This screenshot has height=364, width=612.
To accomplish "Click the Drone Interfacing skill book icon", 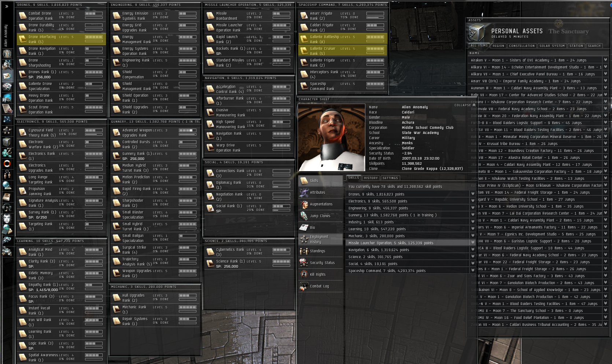I will coord(23,39).
